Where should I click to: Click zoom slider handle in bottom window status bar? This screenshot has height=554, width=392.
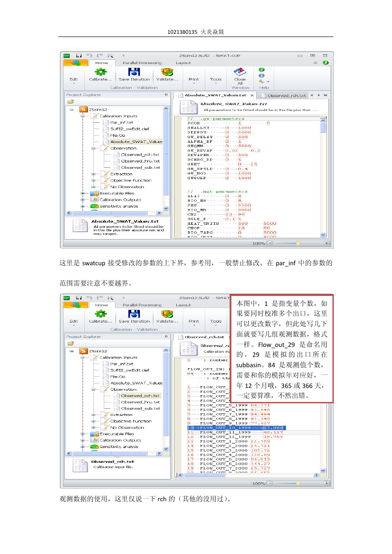tap(298, 483)
